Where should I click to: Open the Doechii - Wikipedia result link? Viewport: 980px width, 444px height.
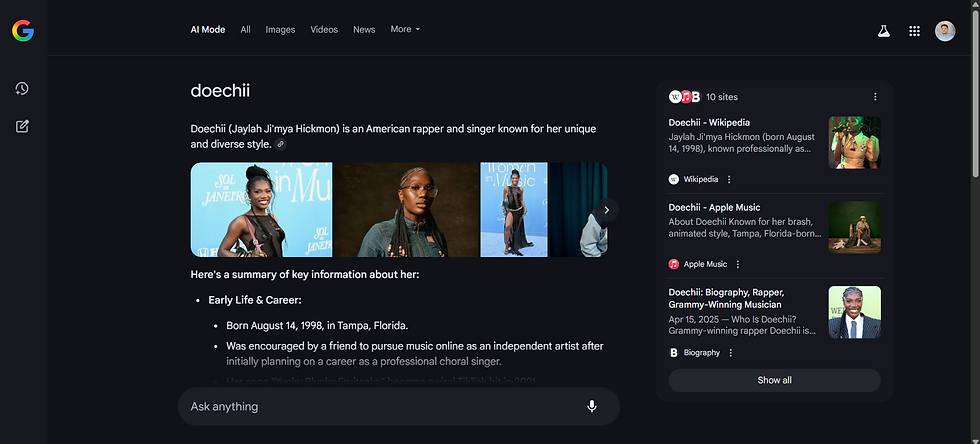coord(709,123)
